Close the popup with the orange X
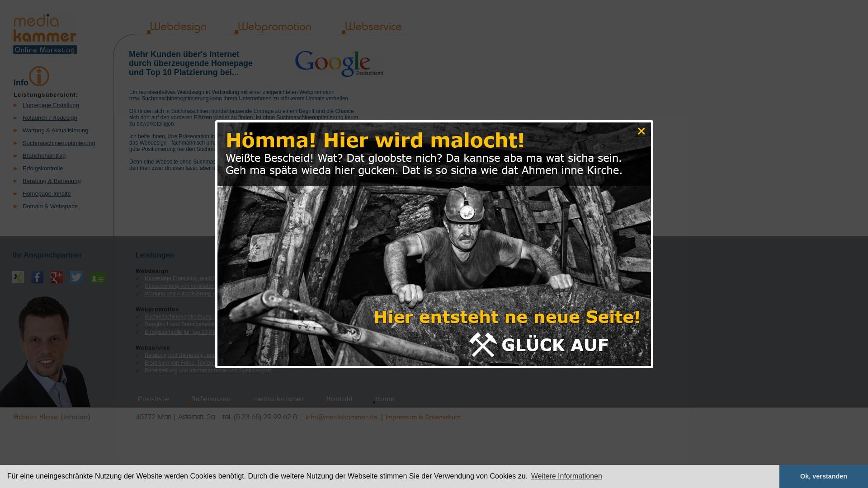The width and height of the screenshot is (868, 488). coord(641,131)
